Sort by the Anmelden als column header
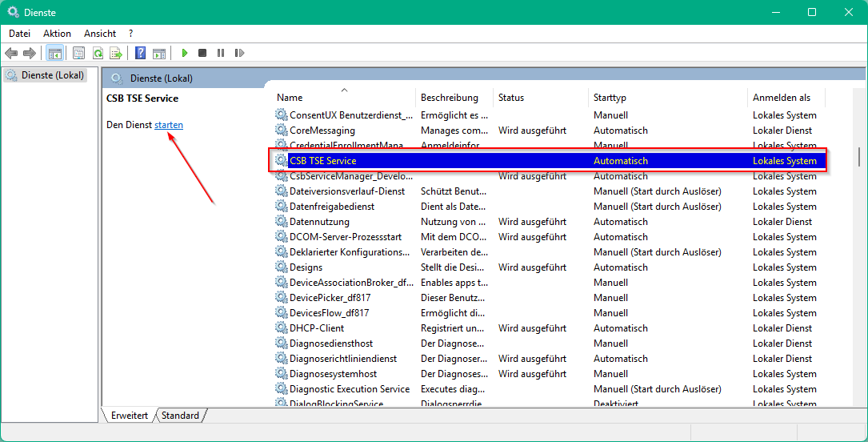Image resolution: width=868 pixels, height=442 pixels. pyautogui.click(x=786, y=98)
